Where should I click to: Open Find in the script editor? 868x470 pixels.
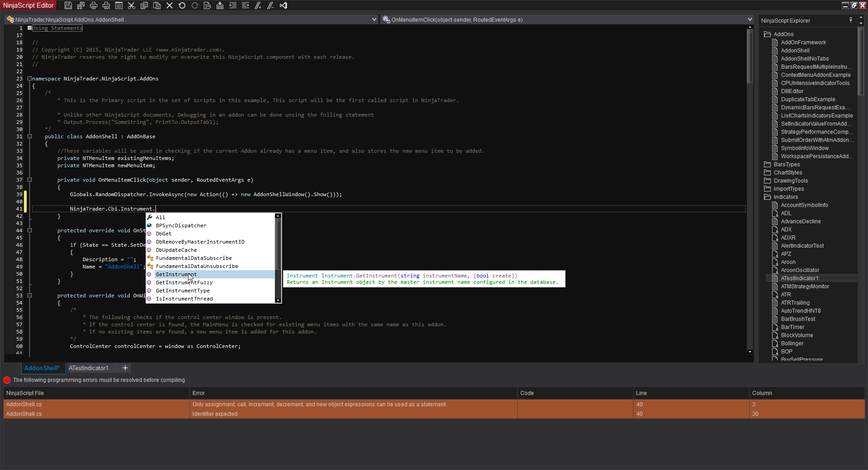point(208,5)
